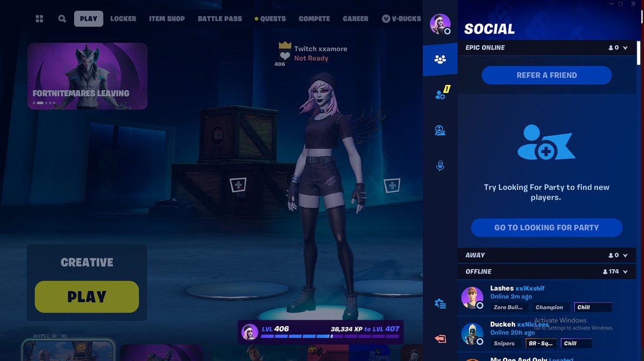The height and width of the screenshot is (361, 644).
Task: Click the heart icon beside Not Ready
Action: (x=285, y=56)
